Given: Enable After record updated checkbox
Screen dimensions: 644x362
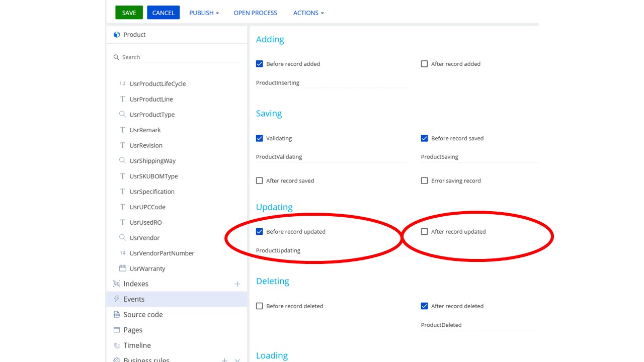Looking at the screenshot, I should click(x=424, y=232).
